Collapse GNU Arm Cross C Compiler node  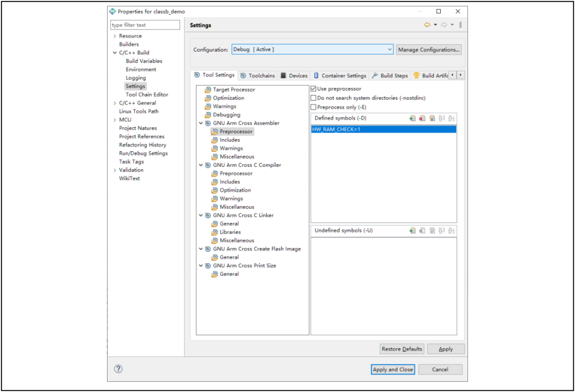click(x=201, y=165)
